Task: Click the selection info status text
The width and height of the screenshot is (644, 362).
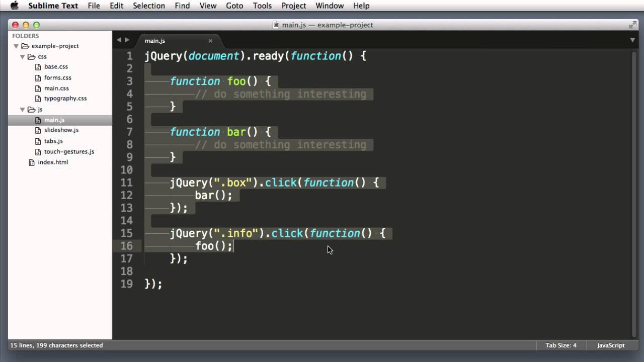Action: [56, 345]
